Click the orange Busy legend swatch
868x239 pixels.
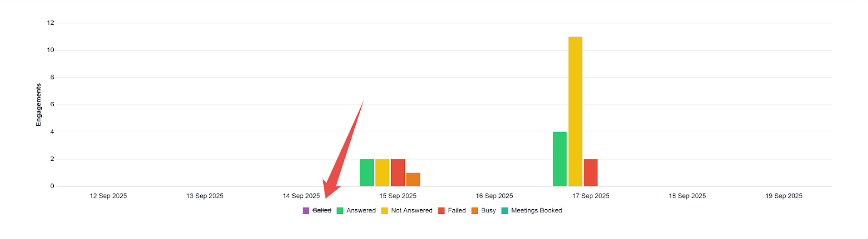click(475, 211)
